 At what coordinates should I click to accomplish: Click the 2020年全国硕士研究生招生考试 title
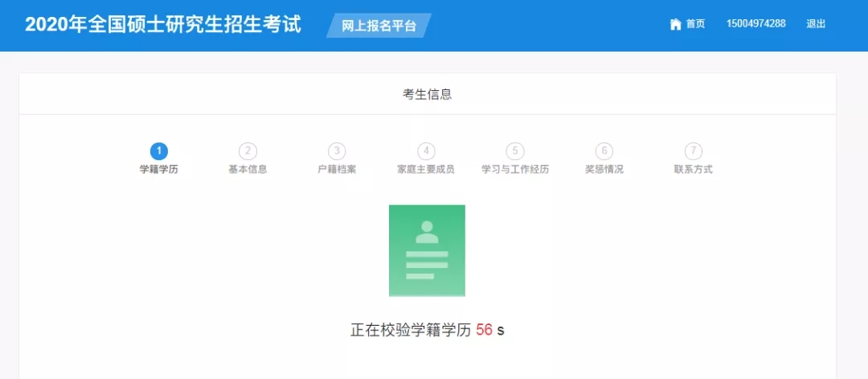click(162, 25)
